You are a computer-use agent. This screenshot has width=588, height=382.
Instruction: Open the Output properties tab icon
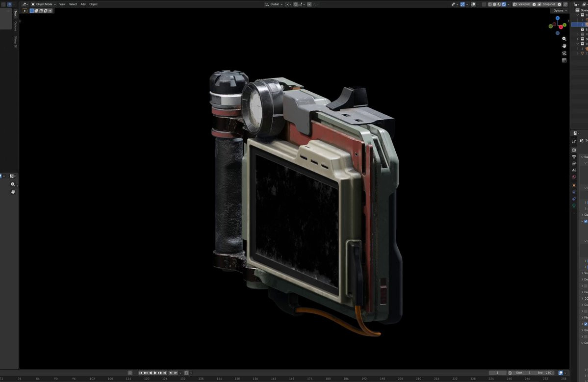tap(574, 157)
